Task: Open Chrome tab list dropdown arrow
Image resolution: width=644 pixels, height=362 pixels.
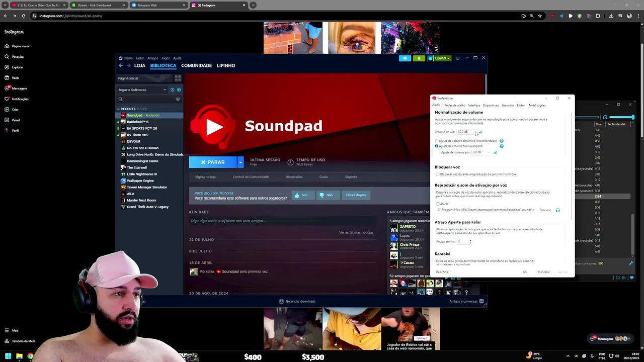Action: pos(5,5)
